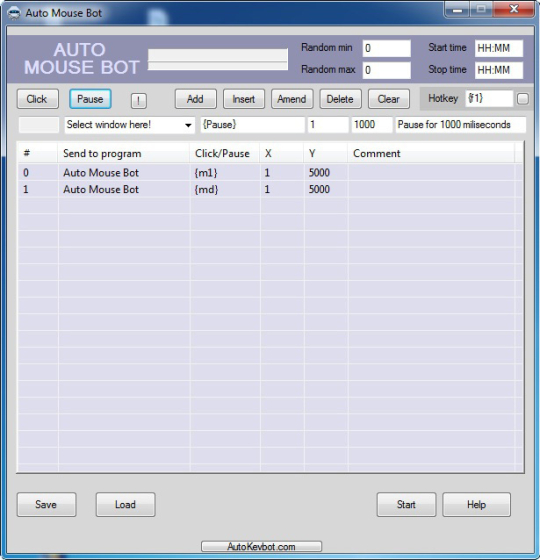Start the bot with Start button
Screen dimensions: 540x560
(x=406, y=505)
